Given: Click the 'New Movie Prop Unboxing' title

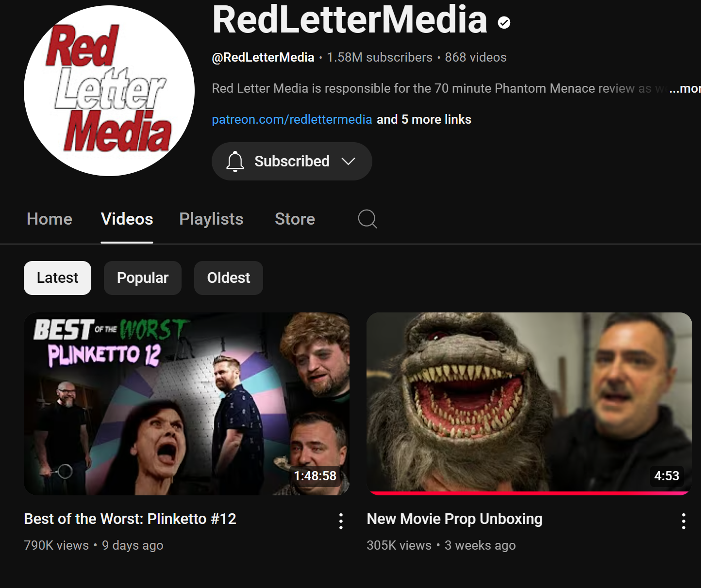Looking at the screenshot, I should [x=454, y=519].
